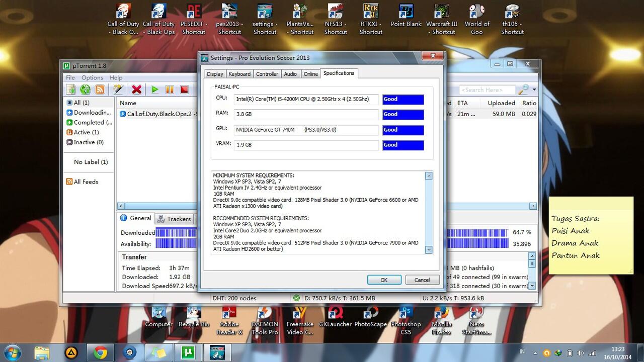Viewport: 644px width, 362px height.
Task: Click the sticky note Tugas Sastra
Action: [591, 235]
